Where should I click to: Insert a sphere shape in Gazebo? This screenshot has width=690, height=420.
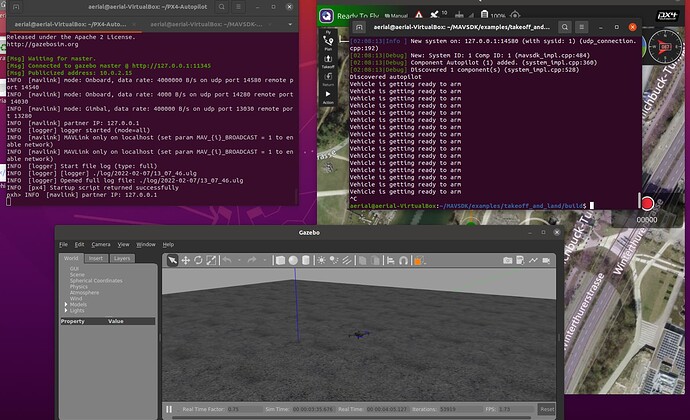click(x=293, y=261)
